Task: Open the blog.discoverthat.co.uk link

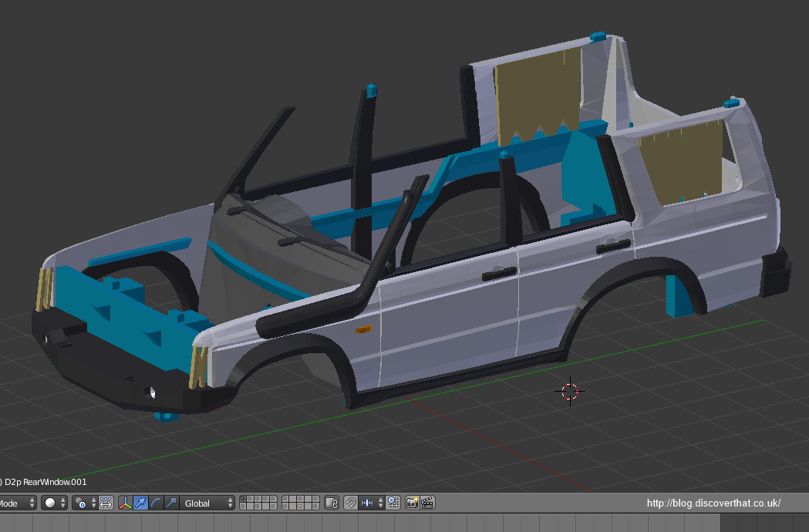Action: (713, 502)
